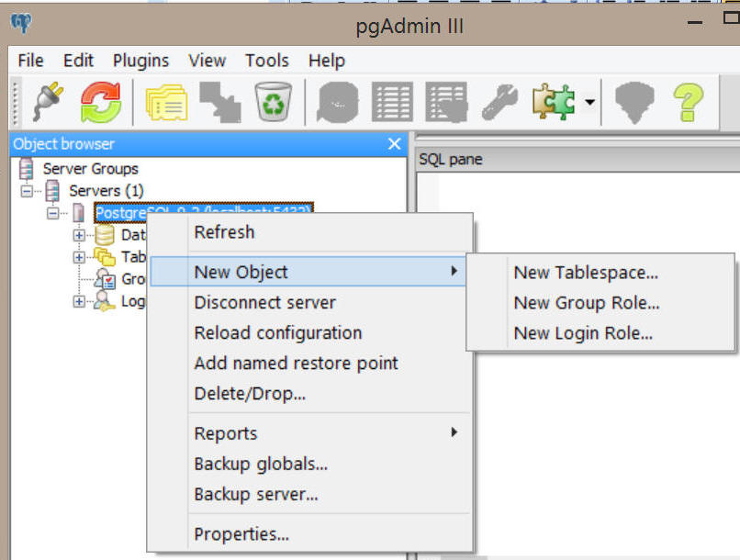The image size is (740, 560).
Task: Close the Object browser panel
Action: (395, 144)
